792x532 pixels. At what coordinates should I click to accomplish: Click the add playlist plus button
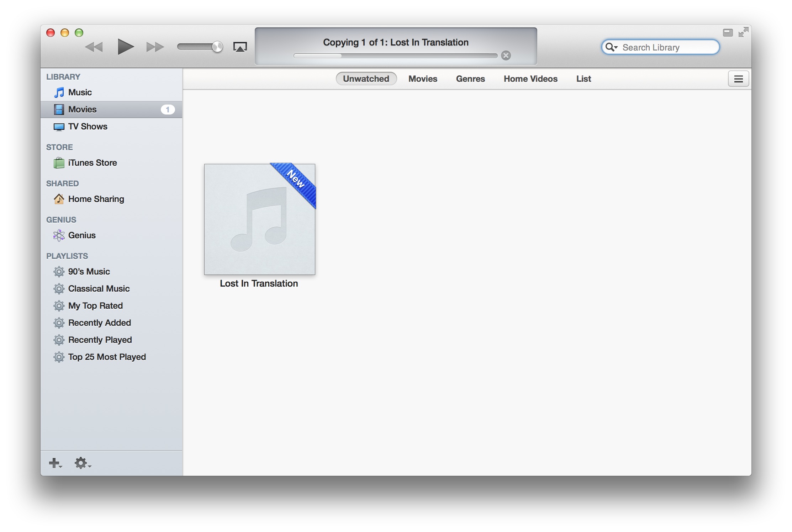point(57,462)
